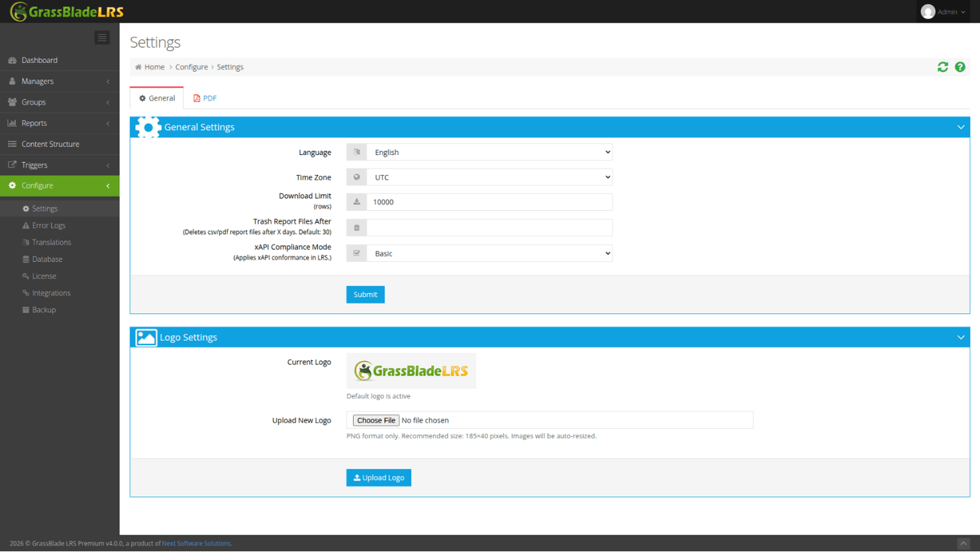Expand the Reports submenu arrow
Viewport: 980px width, 552px height.
108,123
